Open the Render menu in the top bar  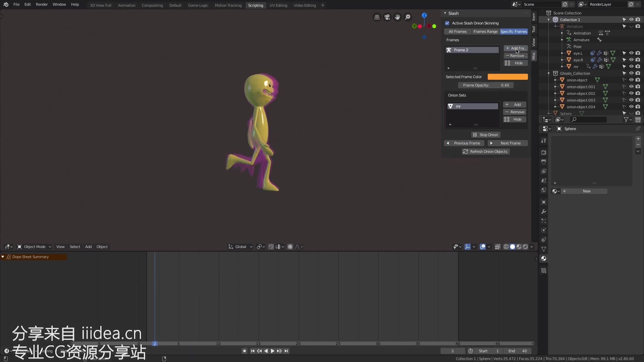click(42, 5)
